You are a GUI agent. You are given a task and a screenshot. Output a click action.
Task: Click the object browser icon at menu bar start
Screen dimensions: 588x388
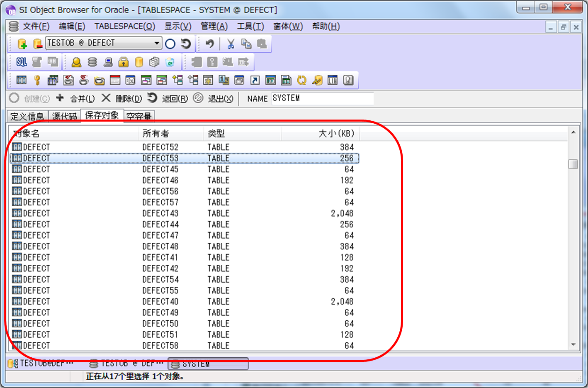point(14,27)
